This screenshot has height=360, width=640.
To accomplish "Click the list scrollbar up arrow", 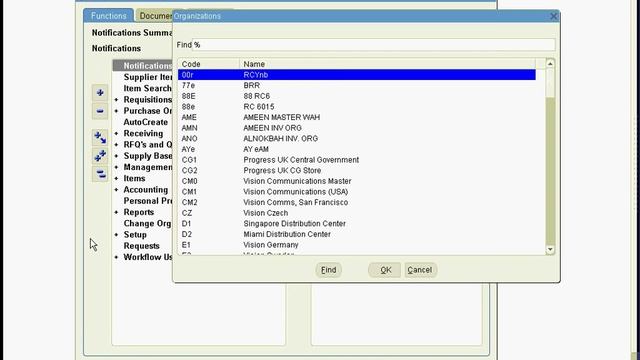I will coord(550,64).
